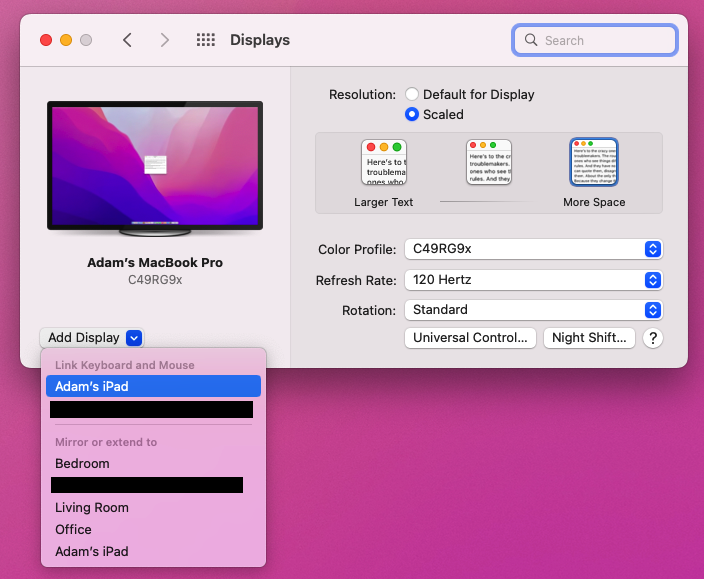Link keyboard and mouse to Adam's iPad
Screen dimensions: 704x579
[153, 386]
